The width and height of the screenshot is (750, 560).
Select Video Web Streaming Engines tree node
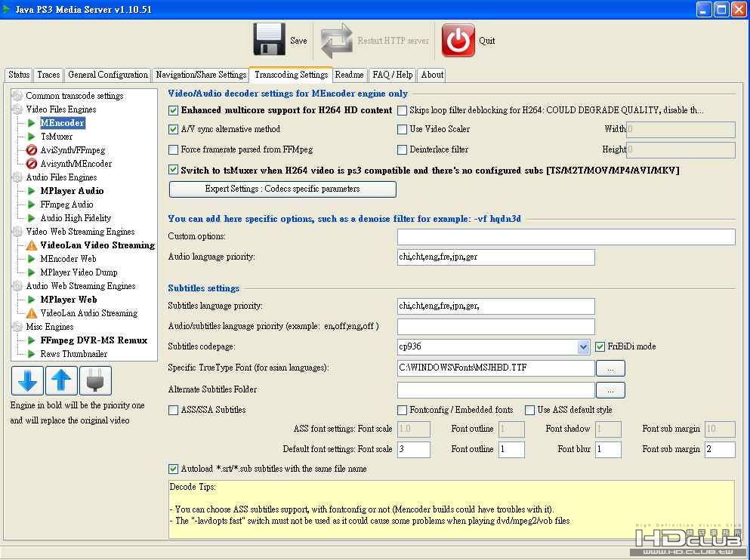pyautogui.click(x=80, y=232)
